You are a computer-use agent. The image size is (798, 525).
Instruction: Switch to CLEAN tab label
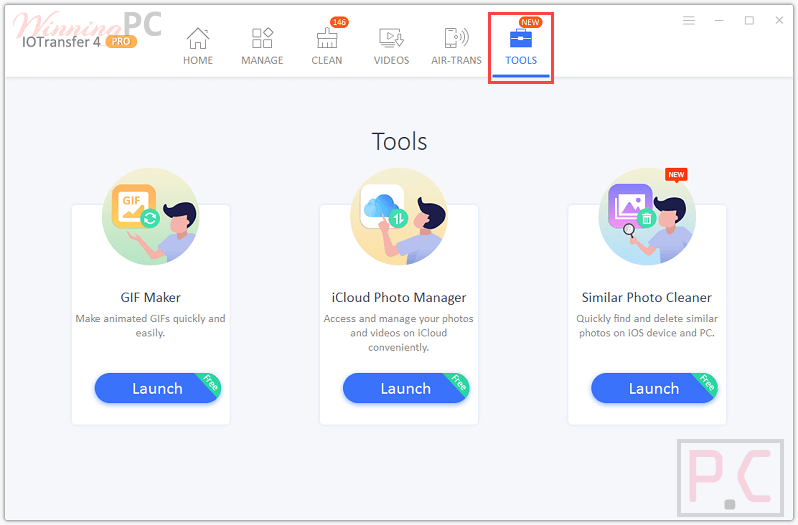click(x=327, y=60)
